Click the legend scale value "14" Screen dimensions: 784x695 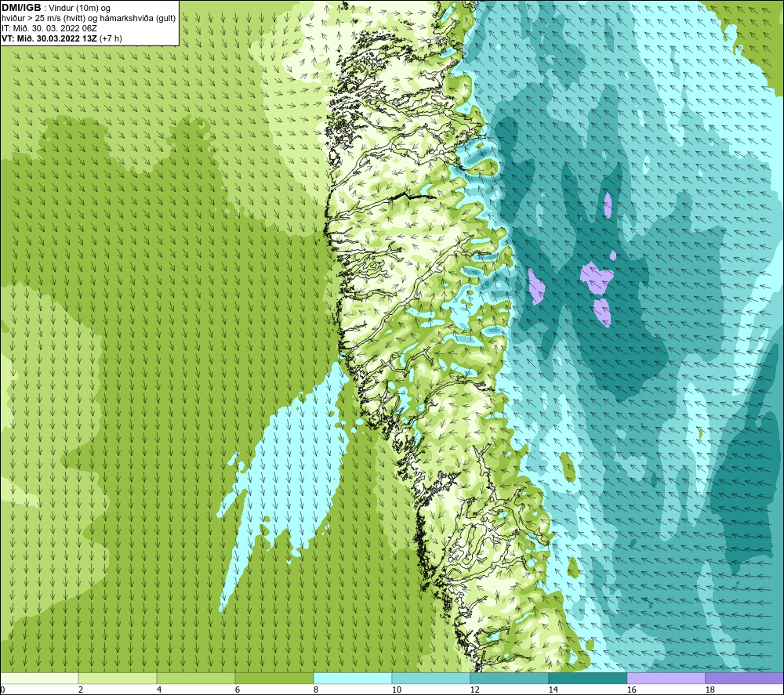pyautogui.click(x=554, y=690)
